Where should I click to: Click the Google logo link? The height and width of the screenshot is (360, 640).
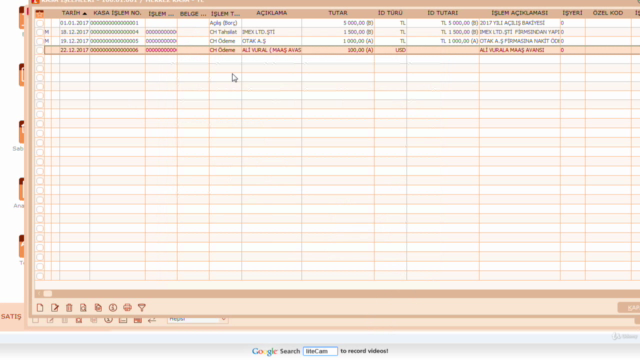(x=264, y=351)
